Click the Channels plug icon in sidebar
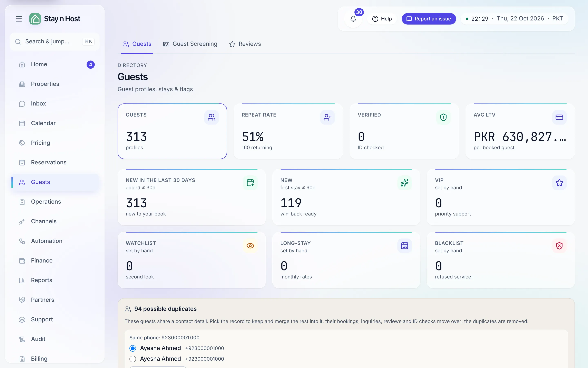Image resolution: width=588 pixels, height=368 pixels. tap(22, 221)
